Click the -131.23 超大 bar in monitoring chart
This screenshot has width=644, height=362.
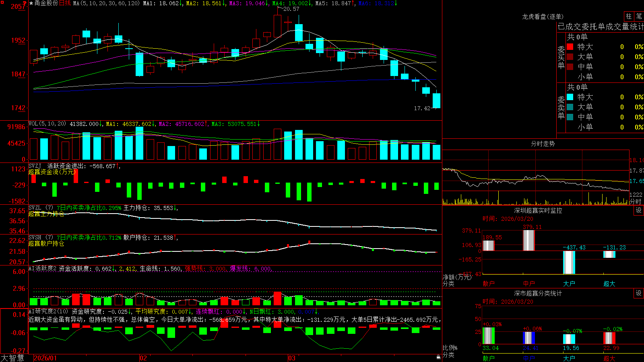pyautogui.click(x=609, y=254)
